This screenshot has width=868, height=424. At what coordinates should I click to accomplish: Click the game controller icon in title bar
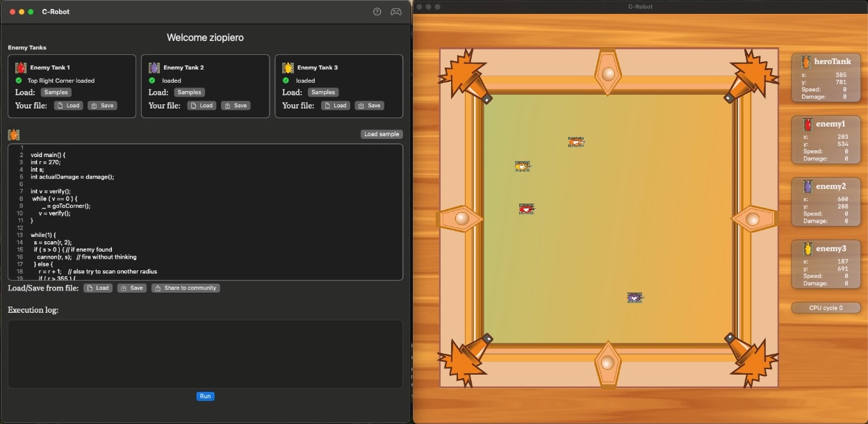coord(395,12)
